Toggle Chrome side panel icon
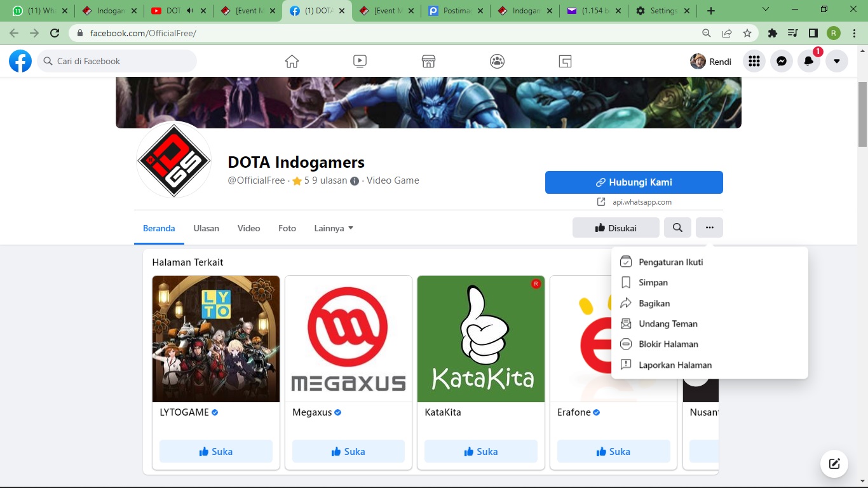This screenshot has width=868, height=488. pos(813,33)
